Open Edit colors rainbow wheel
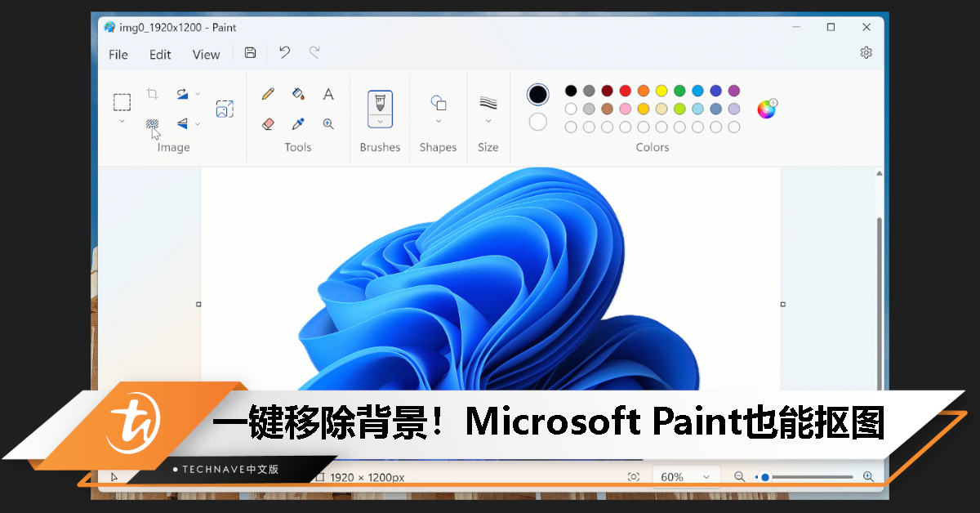980x513 pixels. 767,109
